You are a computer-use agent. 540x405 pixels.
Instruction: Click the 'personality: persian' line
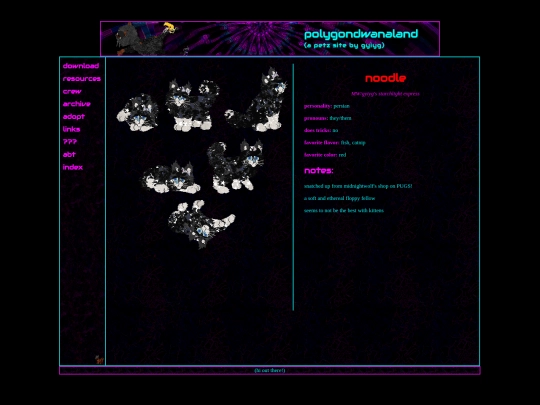point(326,106)
